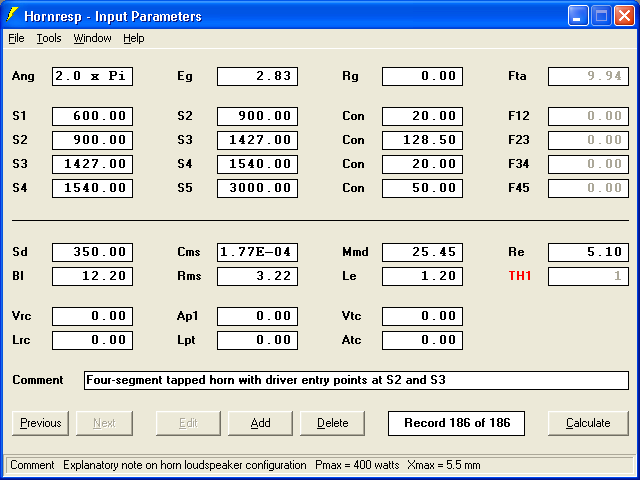The image size is (640, 480).
Task: Click the TH1 field showing 1
Action: coord(588,276)
